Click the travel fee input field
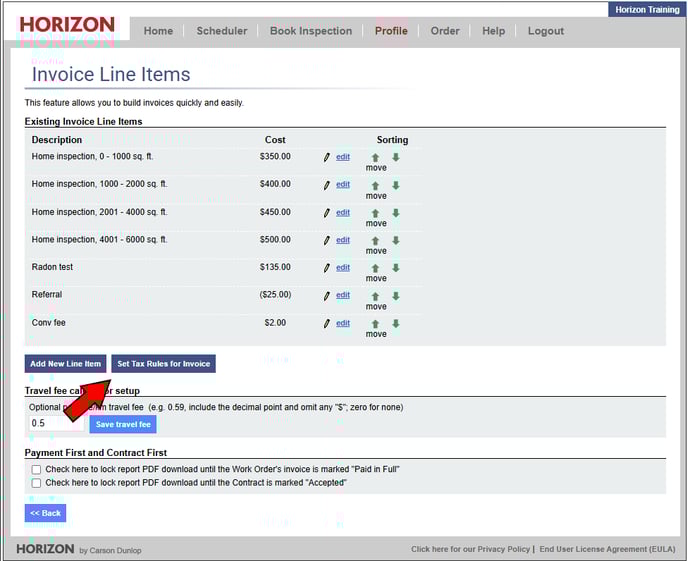 (56, 424)
